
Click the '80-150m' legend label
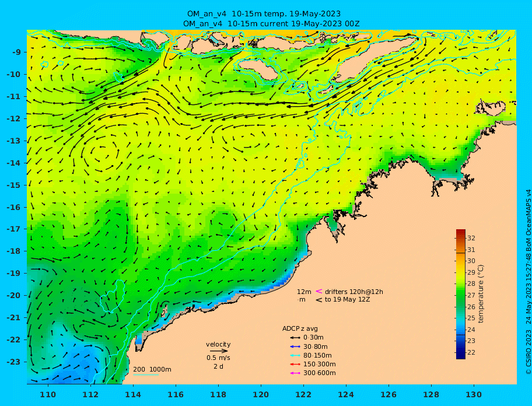317,355
